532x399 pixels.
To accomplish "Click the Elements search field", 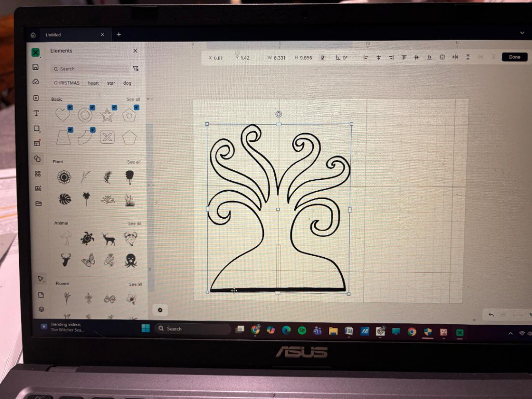I will (91, 69).
